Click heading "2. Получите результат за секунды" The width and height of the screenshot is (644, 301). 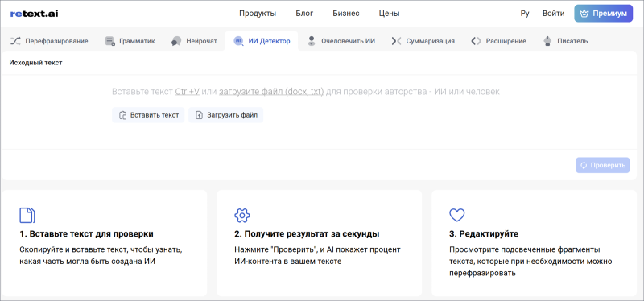[307, 234]
